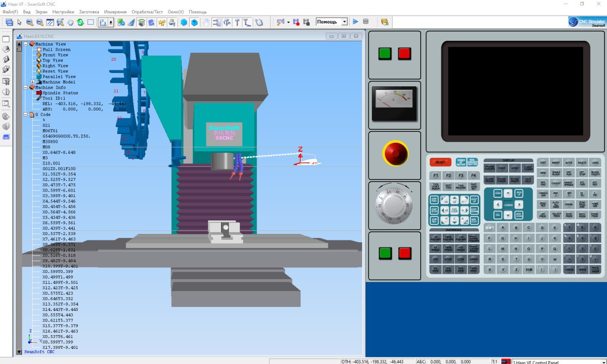
Task: Open the dropdown arrow next to view-mode icon
Action: (111, 22)
